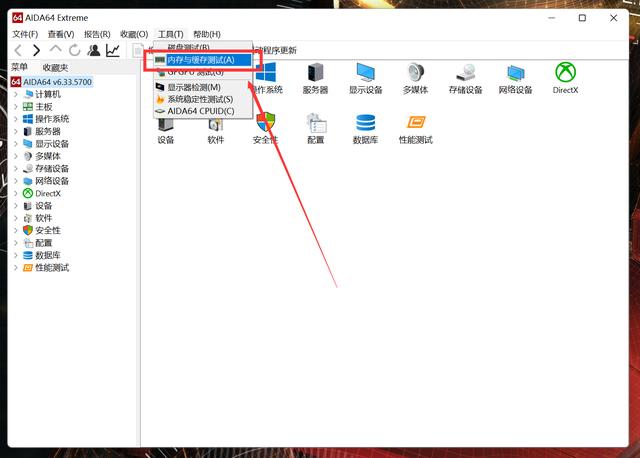Select 内存与缓存测试(A) from the tools menu
The height and width of the screenshot is (458, 640).
(x=202, y=60)
